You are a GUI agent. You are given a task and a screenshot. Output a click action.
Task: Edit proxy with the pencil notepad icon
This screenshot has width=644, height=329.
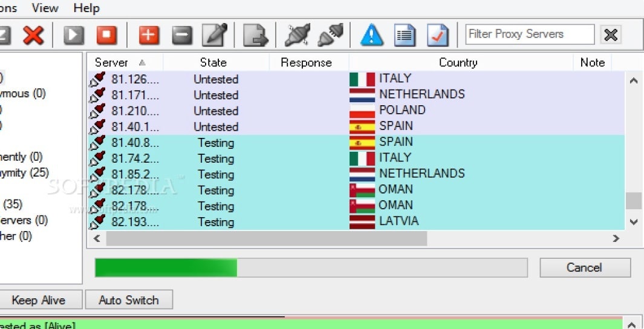[215, 35]
